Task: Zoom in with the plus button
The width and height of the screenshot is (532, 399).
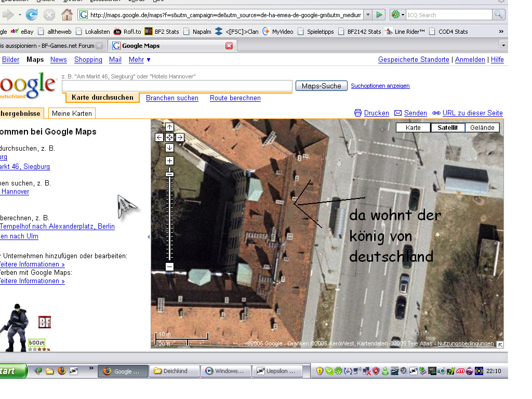Action: [x=169, y=161]
